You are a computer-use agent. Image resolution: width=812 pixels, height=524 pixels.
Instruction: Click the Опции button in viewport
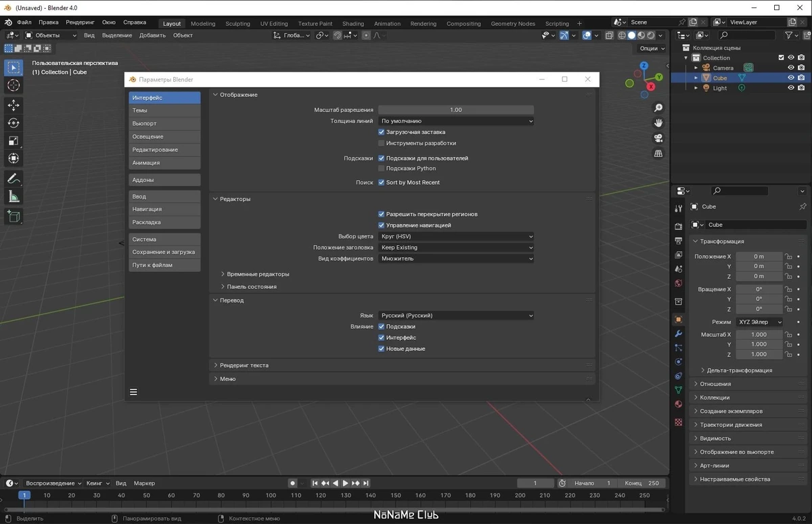pyautogui.click(x=652, y=48)
